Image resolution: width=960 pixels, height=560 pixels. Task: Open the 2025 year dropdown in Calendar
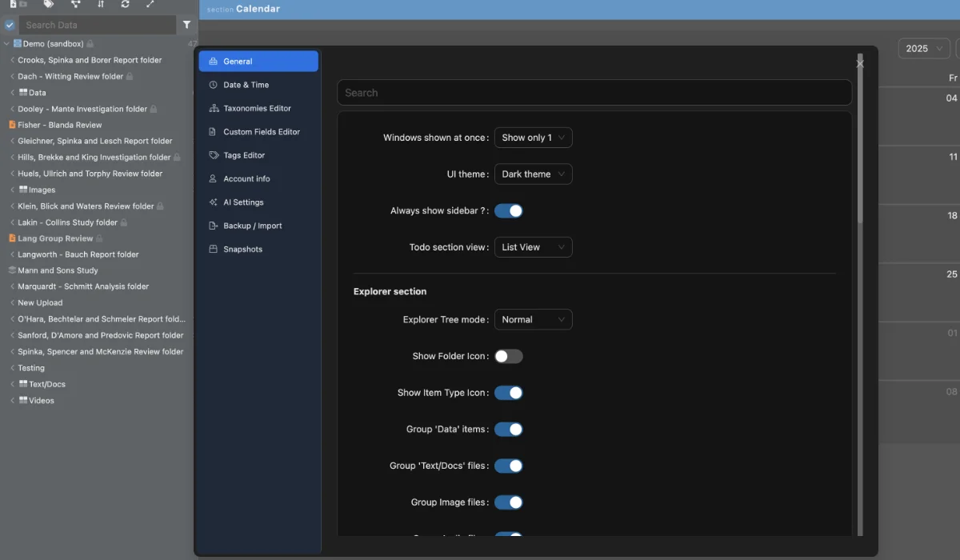[x=924, y=49]
